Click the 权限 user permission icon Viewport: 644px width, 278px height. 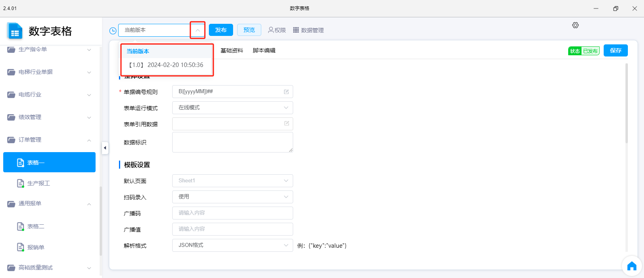point(271,30)
